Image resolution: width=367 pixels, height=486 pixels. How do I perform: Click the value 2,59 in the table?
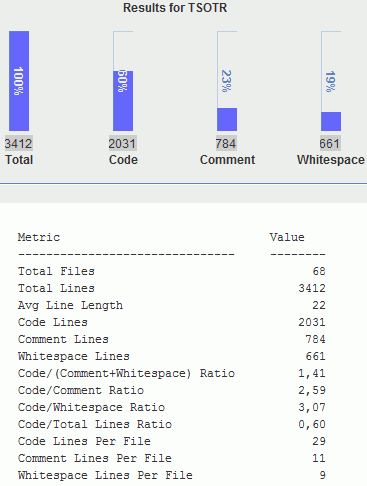click(x=312, y=390)
